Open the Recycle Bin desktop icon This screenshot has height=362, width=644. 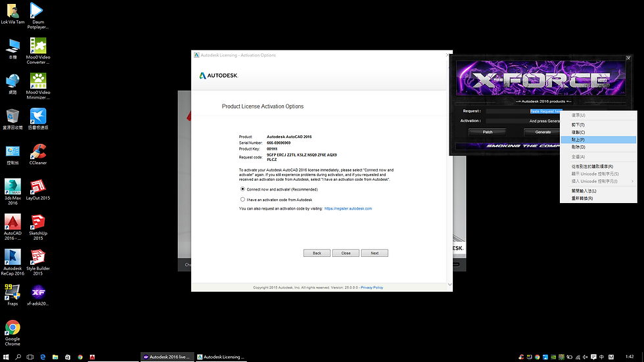click(12, 120)
